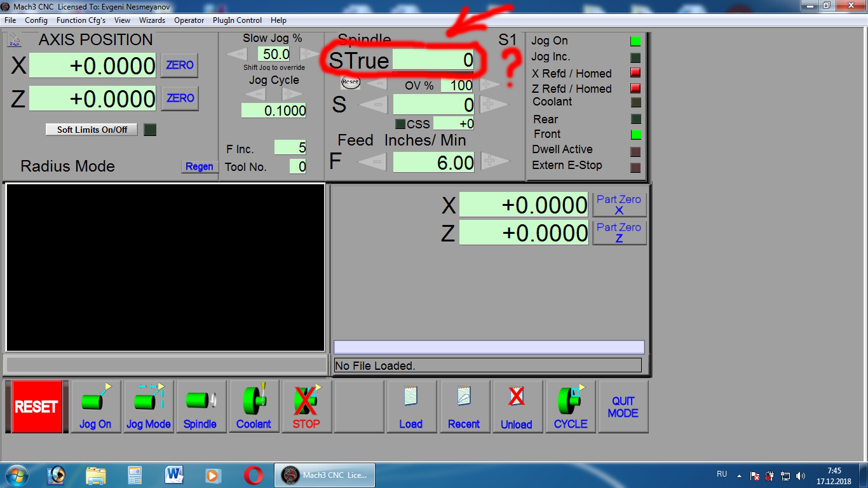Click the Jog Inc. indicator LED
Image resolution: width=868 pixels, height=488 pixels.
(x=635, y=57)
